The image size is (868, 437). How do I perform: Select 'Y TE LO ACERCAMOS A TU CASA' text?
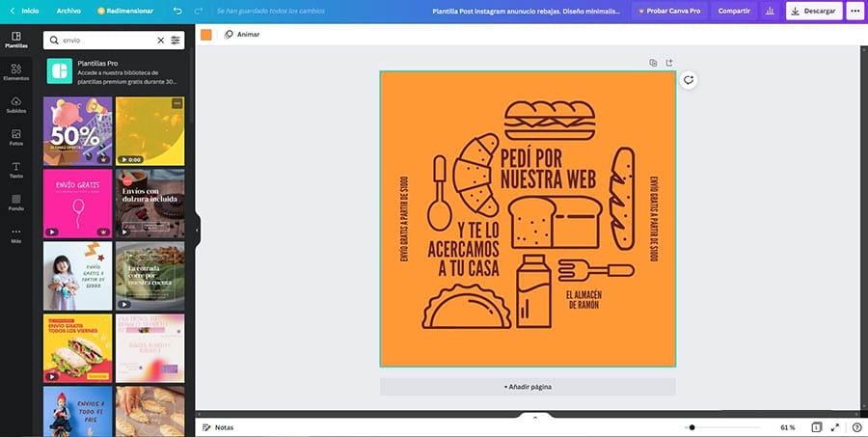coord(463,250)
